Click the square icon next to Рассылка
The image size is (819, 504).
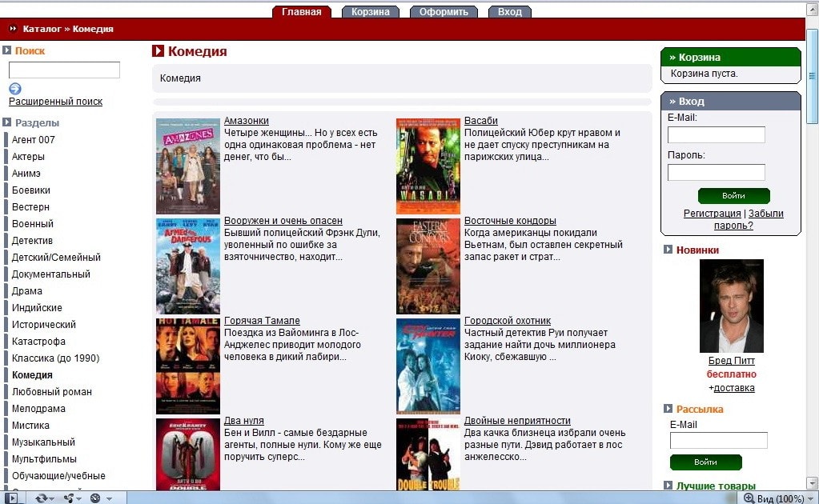pyautogui.click(x=668, y=409)
